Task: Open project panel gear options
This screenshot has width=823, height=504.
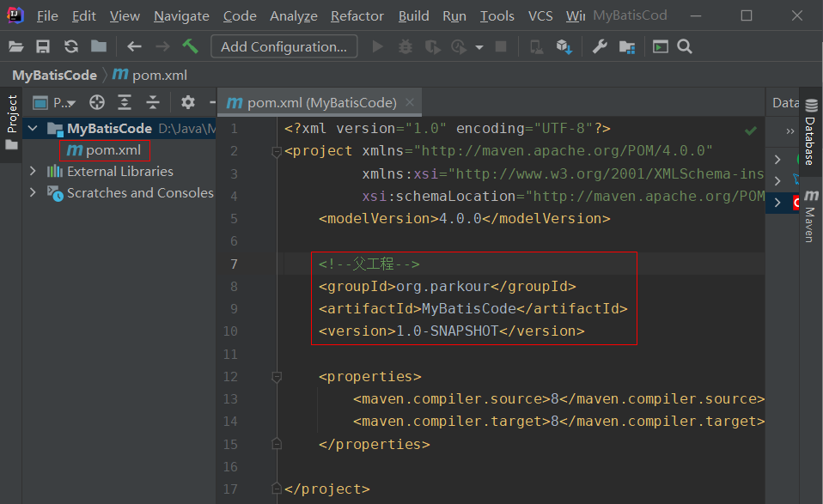Action: tap(188, 102)
